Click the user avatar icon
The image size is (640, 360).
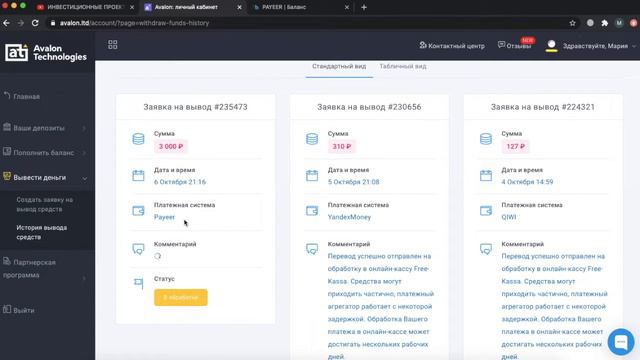[x=551, y=45]
